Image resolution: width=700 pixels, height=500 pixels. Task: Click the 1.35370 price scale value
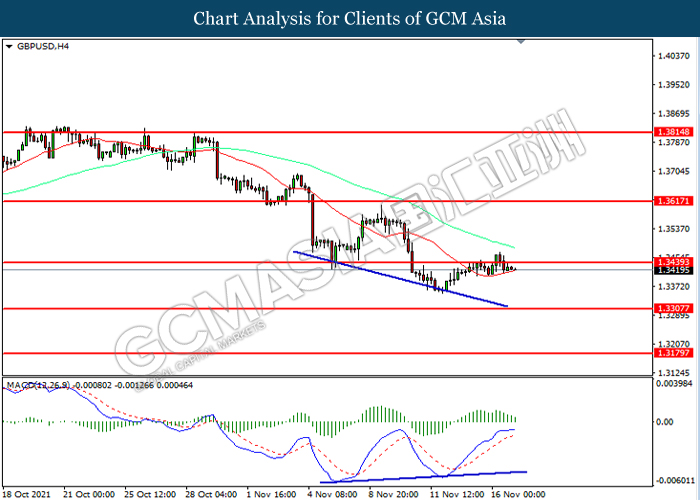pyautogui.click(x=674, y=229)
